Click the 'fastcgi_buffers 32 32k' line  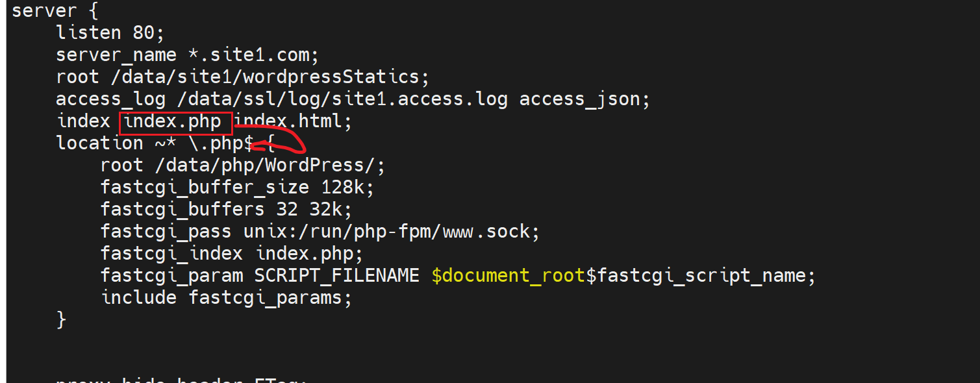[x=227, y=210]
